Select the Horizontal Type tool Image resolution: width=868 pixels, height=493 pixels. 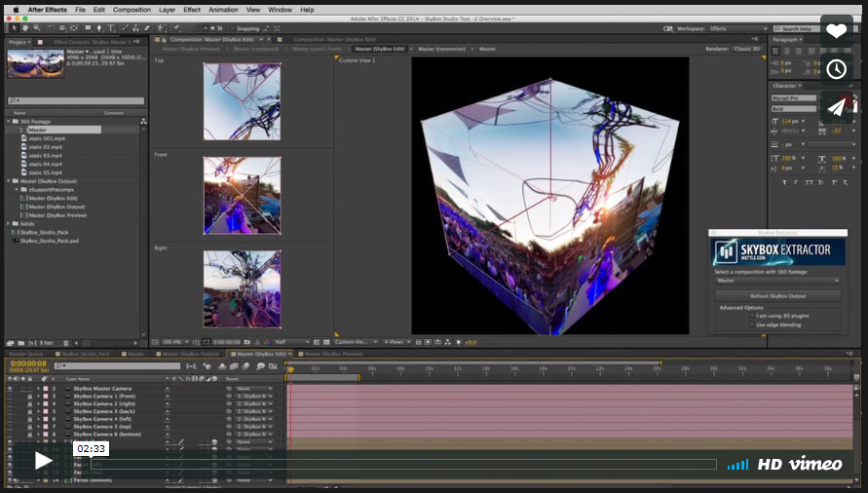(111, 27)
